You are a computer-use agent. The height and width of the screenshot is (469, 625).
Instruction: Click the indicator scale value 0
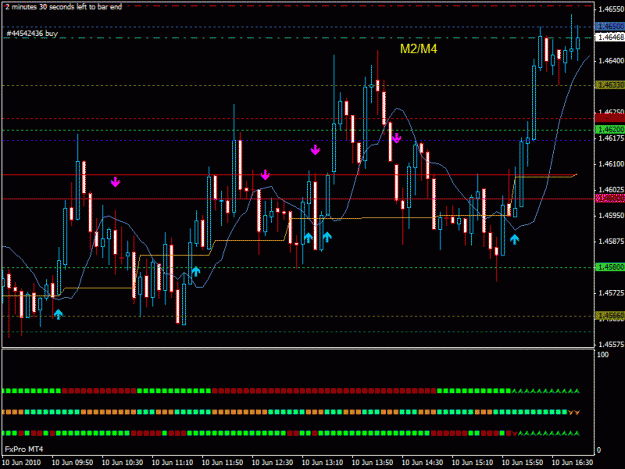(x=599, y=450)
